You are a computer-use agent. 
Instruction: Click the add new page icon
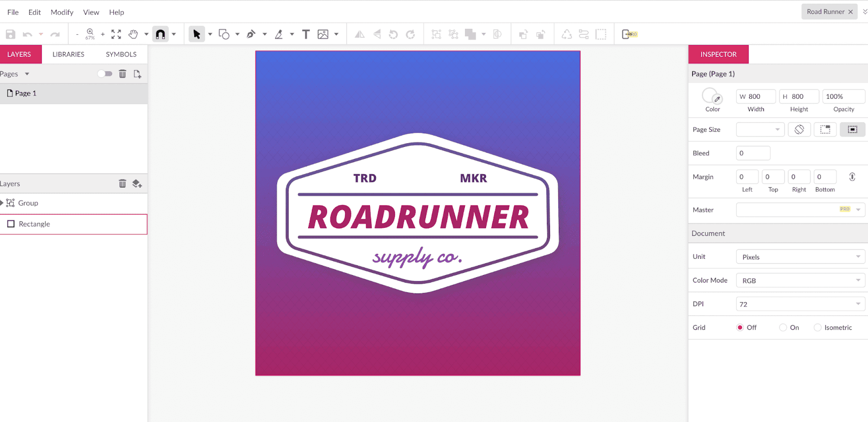tap(137, 74)
